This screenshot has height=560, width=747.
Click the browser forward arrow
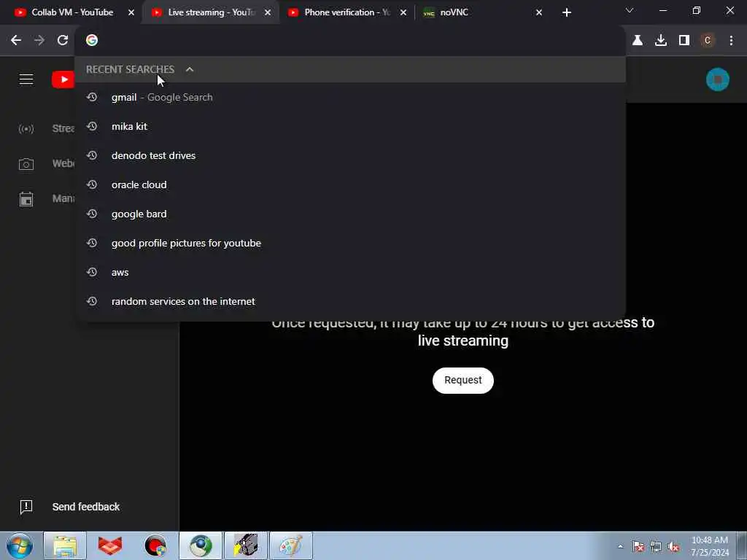[x=39, y=41]
